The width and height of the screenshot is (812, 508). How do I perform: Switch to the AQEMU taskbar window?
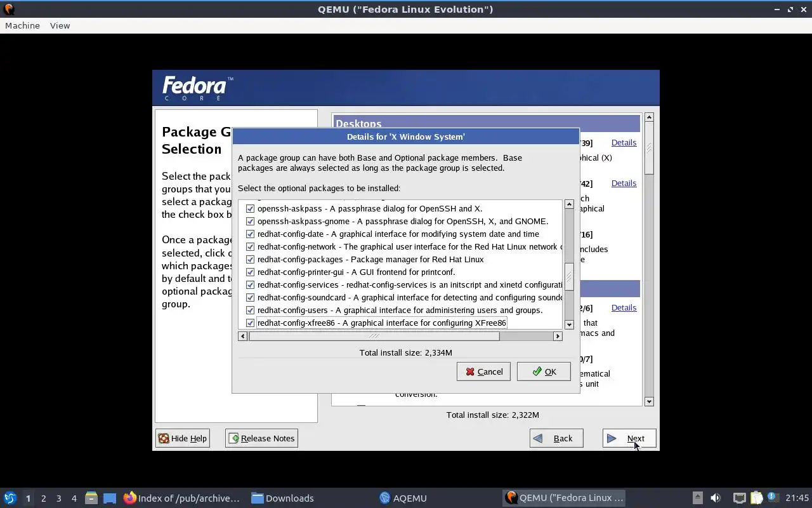click(x=403, y=498)
